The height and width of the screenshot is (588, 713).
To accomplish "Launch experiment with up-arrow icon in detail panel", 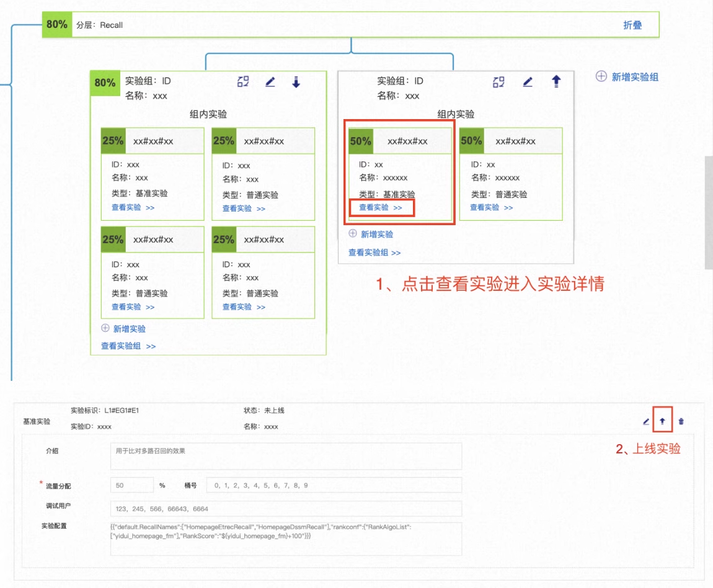I will click(663, 421).
